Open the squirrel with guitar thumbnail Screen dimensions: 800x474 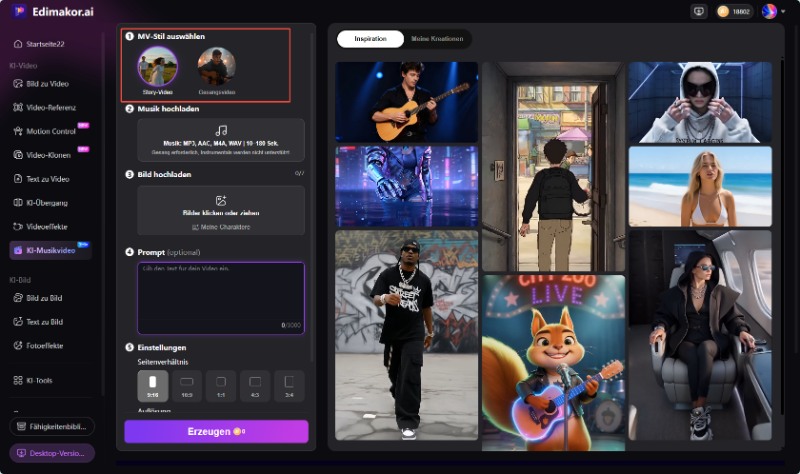554,363
